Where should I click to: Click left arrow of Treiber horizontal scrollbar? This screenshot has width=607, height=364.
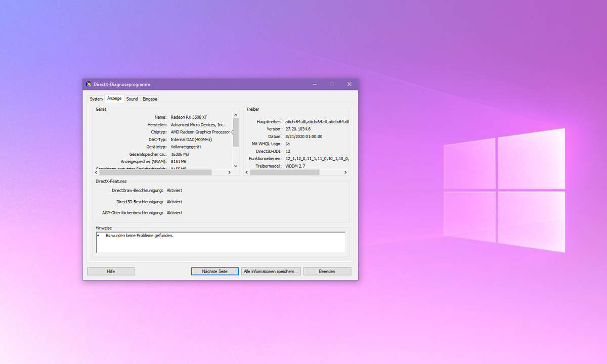pyautogui.click(x=247, y=172)
